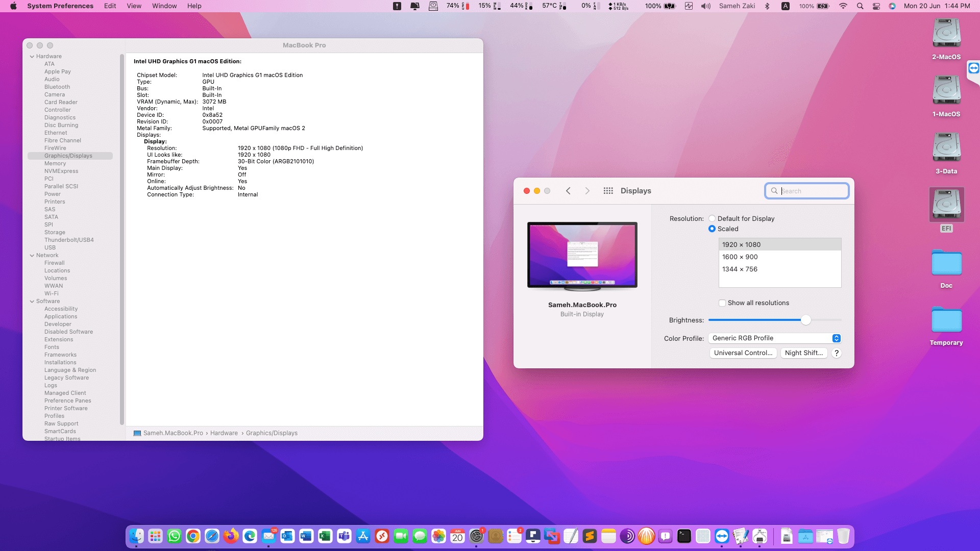Launch Firefox from the Dock
980x551 pixels.
click(231, 536)
